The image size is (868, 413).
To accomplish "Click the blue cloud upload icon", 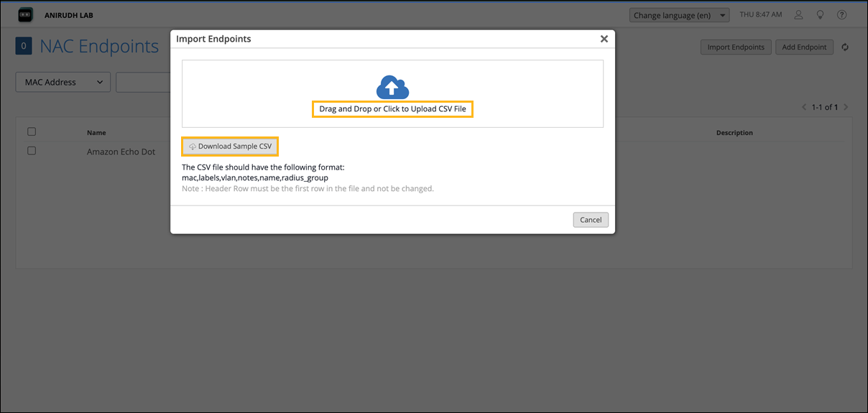I will pyautogui.click(x=392, y=87).
